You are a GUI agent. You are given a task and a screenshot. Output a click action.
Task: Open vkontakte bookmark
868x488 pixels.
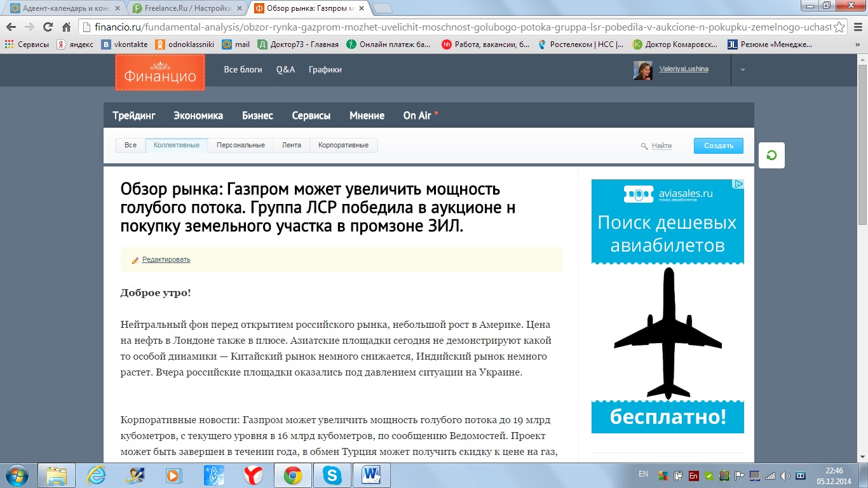point(124,44)
